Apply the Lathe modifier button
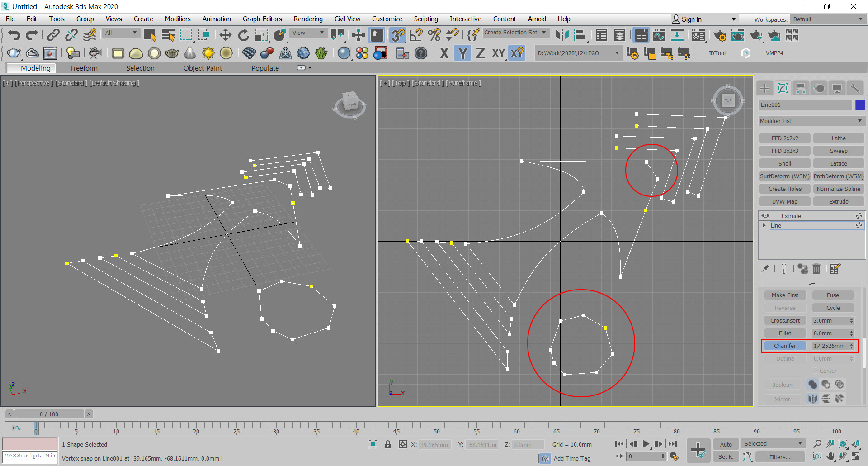Screen dimensions: 868x466 pyautogui.click(x=839, y=138)
